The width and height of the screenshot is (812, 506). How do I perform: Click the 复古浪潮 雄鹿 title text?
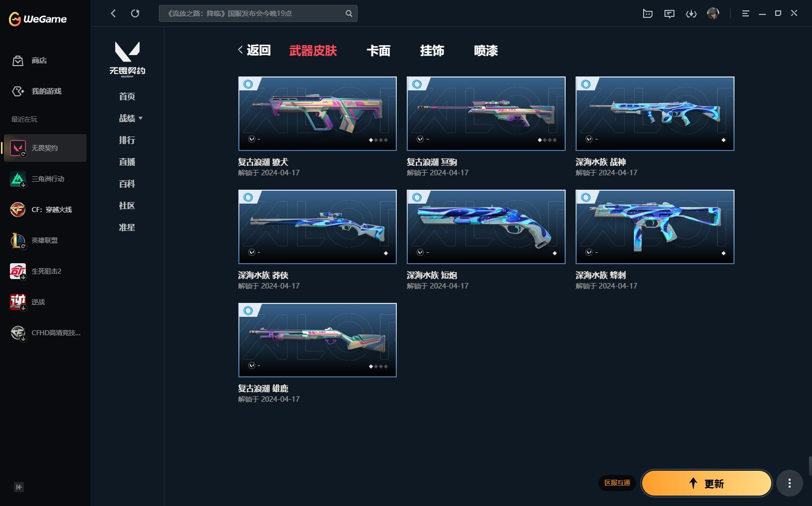coord(263,388)
